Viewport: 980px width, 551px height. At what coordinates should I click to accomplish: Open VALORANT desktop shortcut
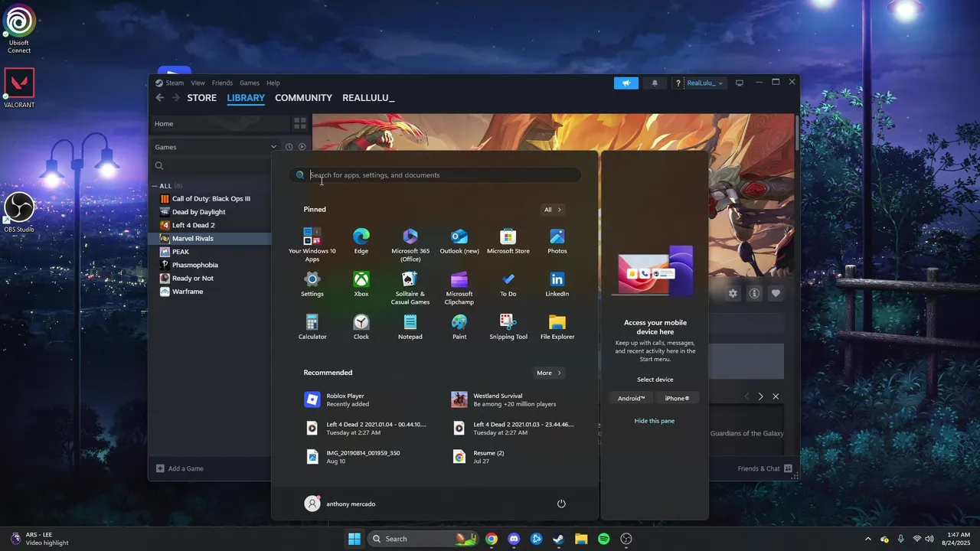point(19,88)
